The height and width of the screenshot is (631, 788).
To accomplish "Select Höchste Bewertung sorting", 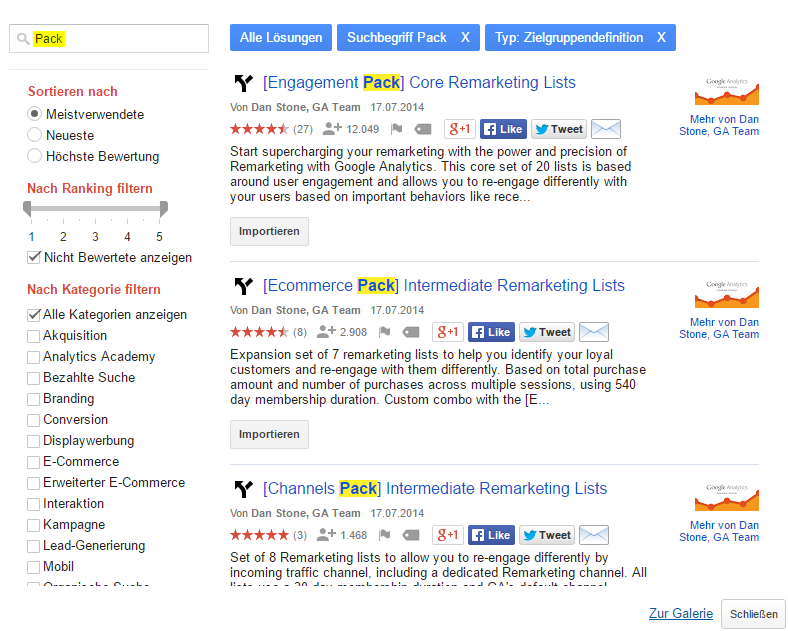I will [34, 156].
